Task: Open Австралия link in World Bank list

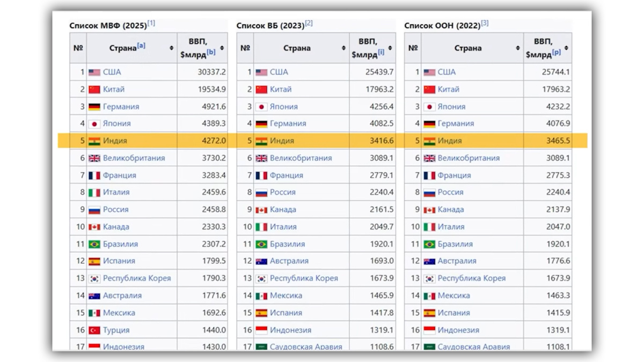Action: click(289, 261)
